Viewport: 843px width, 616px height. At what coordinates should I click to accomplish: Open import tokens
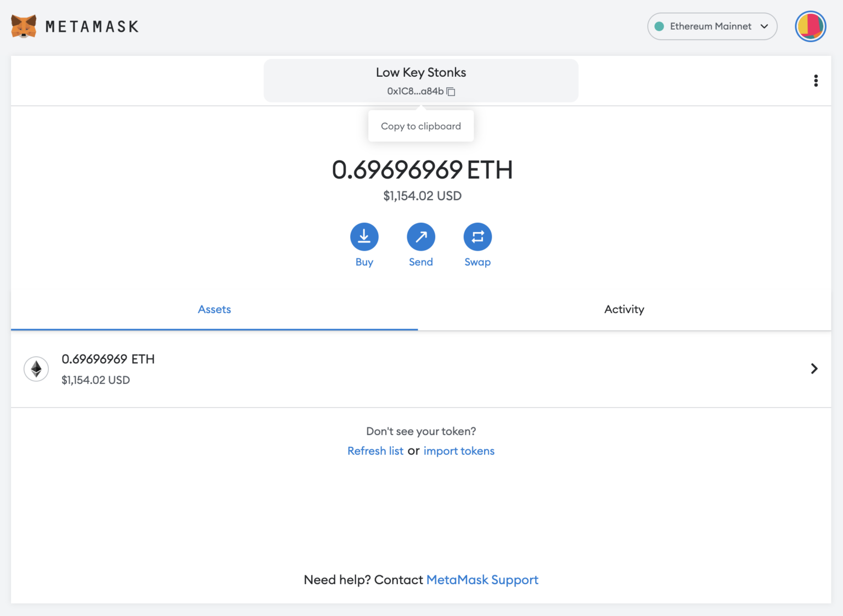coord(459,450)
